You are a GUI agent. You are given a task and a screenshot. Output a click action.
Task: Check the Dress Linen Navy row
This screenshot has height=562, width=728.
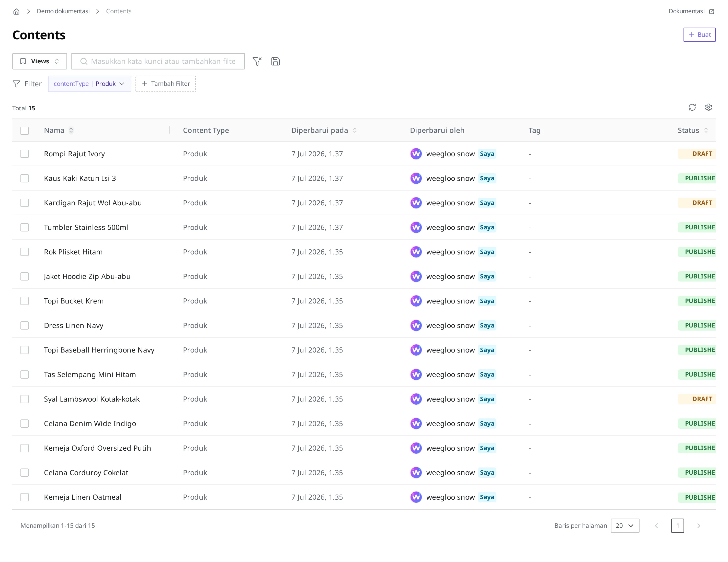[25, 325]
